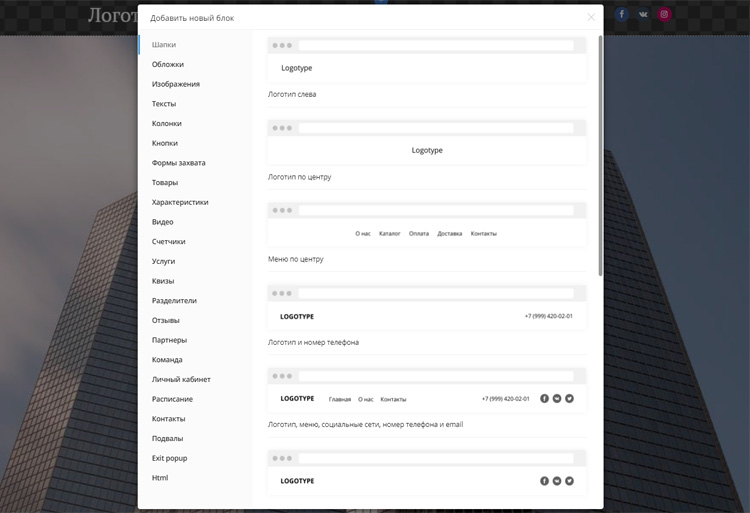Switch to the 'Обложки' category
This screenshot has height=513, width=750.
(x=168, y=65)
